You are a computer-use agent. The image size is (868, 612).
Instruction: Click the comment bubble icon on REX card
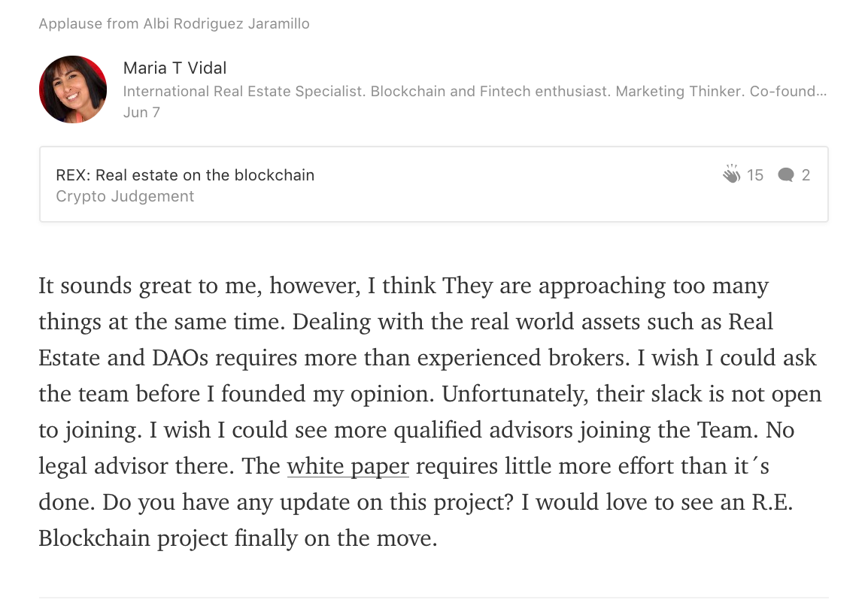pos(785,175)
